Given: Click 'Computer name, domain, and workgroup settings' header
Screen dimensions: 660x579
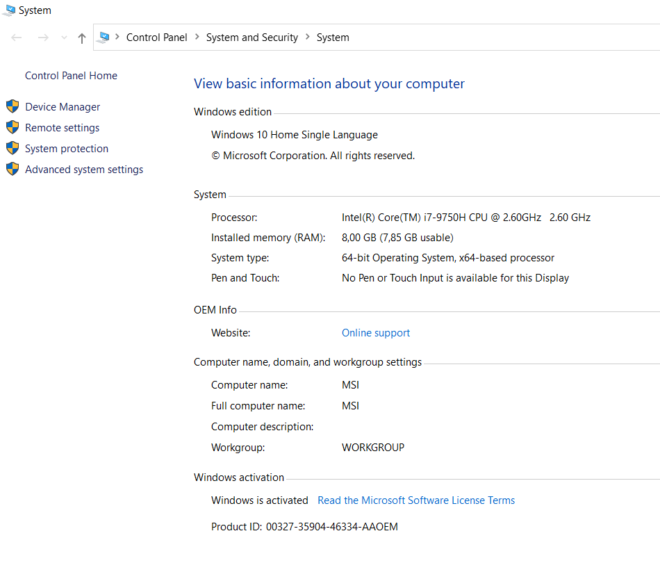Looking at the screenshot, I should click(307, 362).
